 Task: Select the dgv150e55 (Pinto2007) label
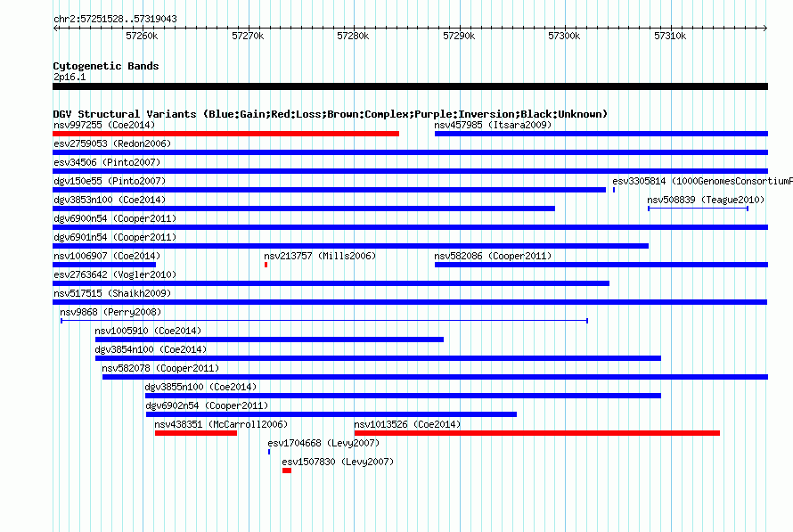110,181
